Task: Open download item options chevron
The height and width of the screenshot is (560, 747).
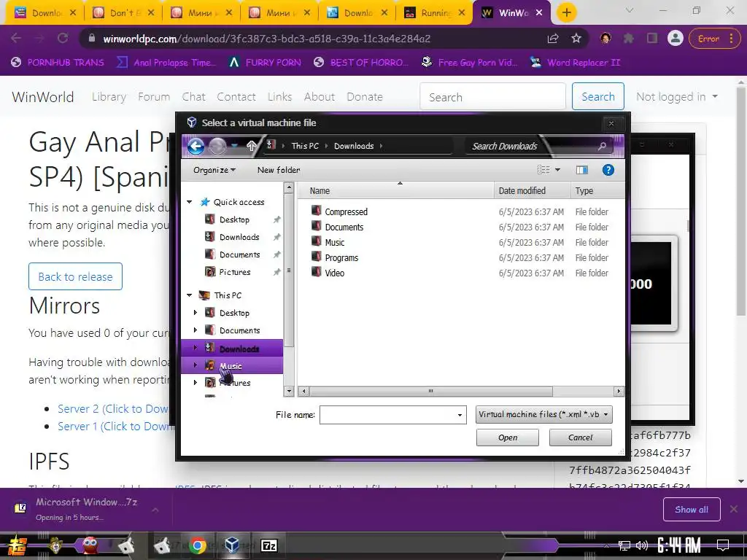Action: [155, 510]
